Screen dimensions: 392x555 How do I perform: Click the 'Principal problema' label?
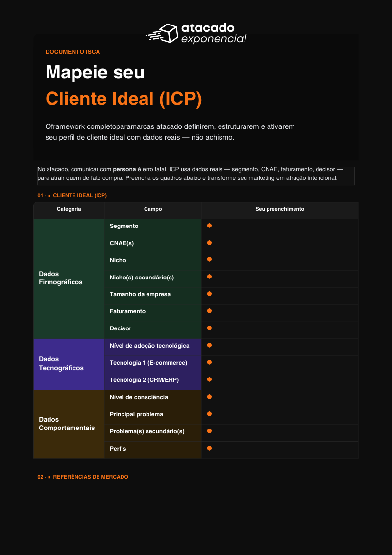point(137,414)
